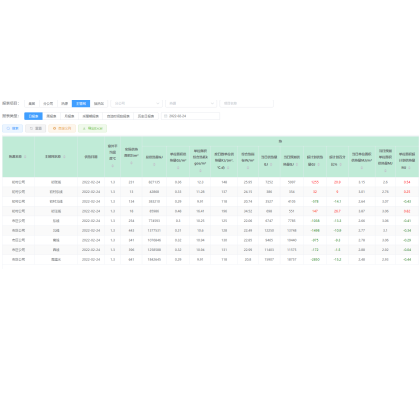
Task: Click the calendar icon in the date field
Action: point(166,116)
